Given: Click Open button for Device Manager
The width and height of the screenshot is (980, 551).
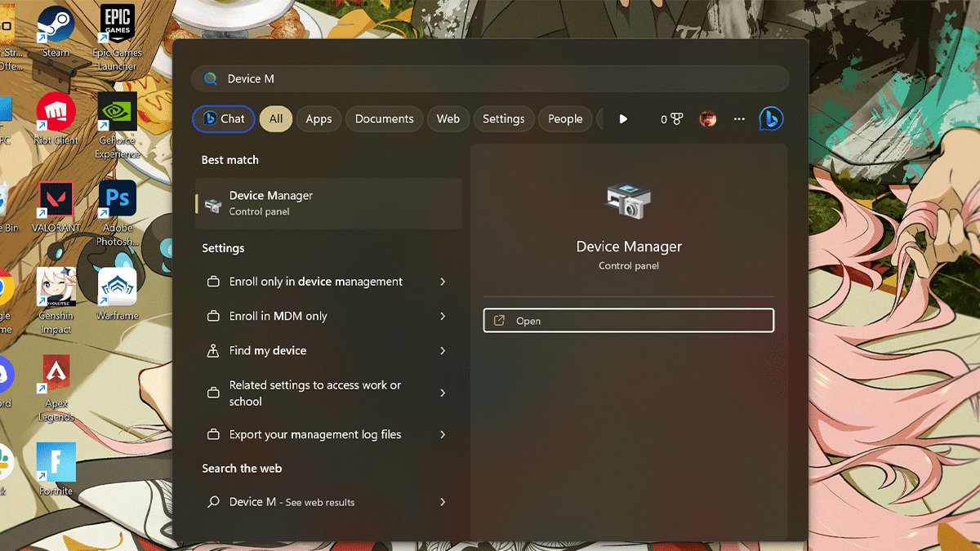Looking at the screenshot, I should pos(628,321).
